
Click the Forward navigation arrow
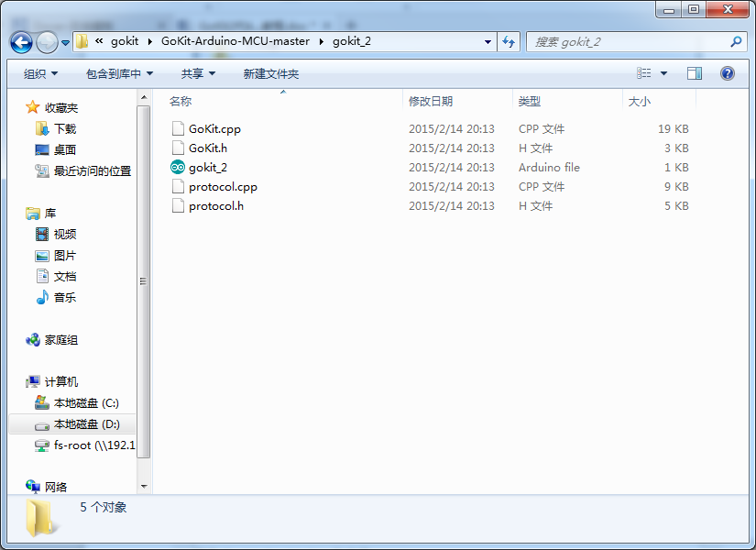tap(47, 42)
